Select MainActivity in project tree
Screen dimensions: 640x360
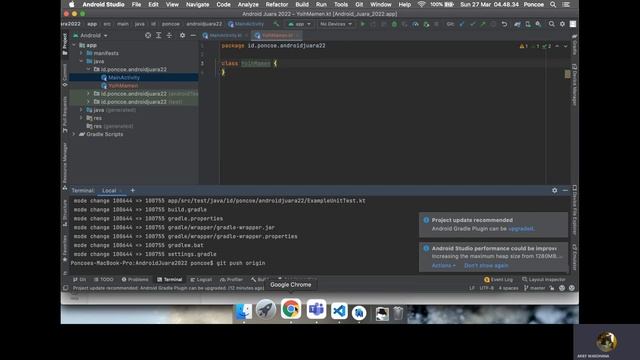tap(124, 78)
